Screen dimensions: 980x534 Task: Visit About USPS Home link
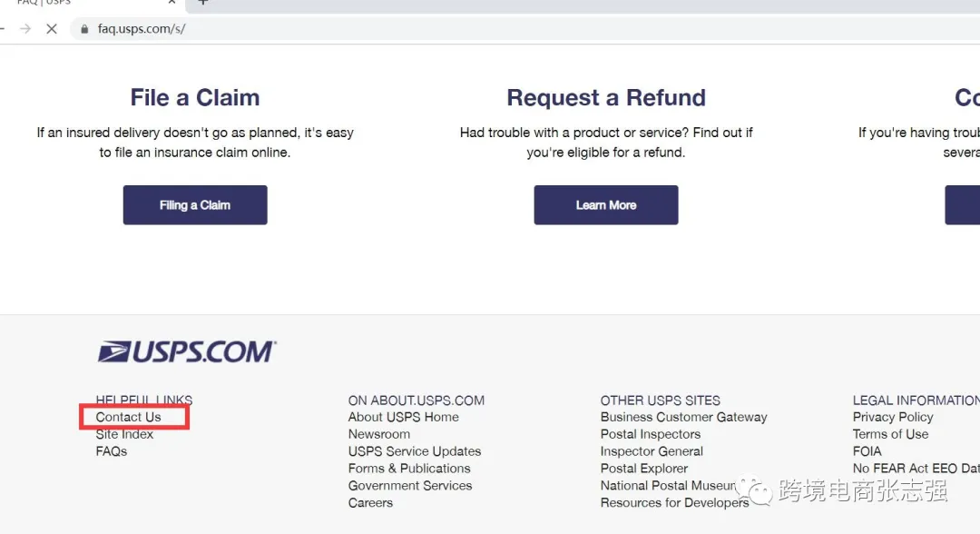pyautogui.click(x=404, y=417)
